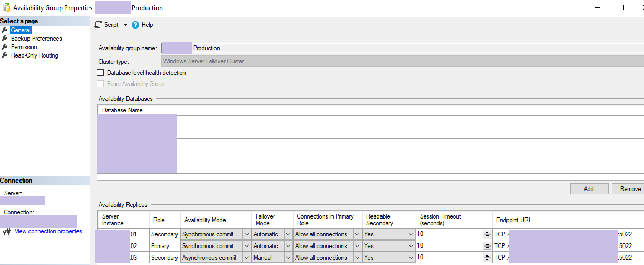Viewport: 644px width, 265px height.
Task: Click the Availability Group window title icon
Action: point(6,8)
